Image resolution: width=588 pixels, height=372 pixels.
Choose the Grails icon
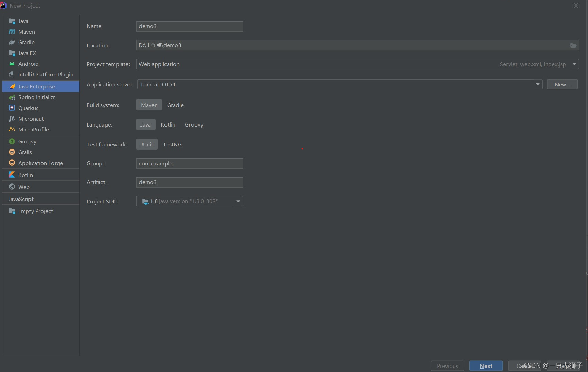12,152
